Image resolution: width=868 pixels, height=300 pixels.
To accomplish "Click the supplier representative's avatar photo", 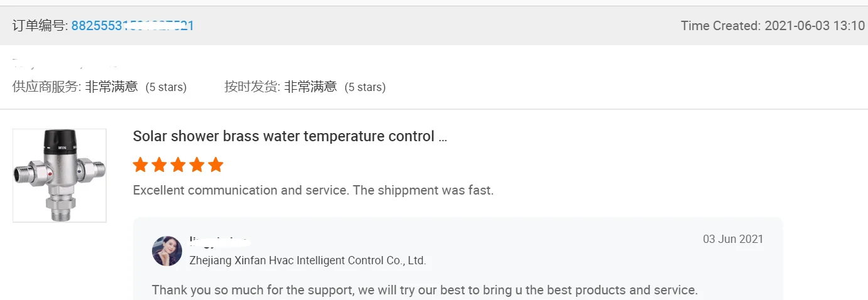I will point(167,251).
